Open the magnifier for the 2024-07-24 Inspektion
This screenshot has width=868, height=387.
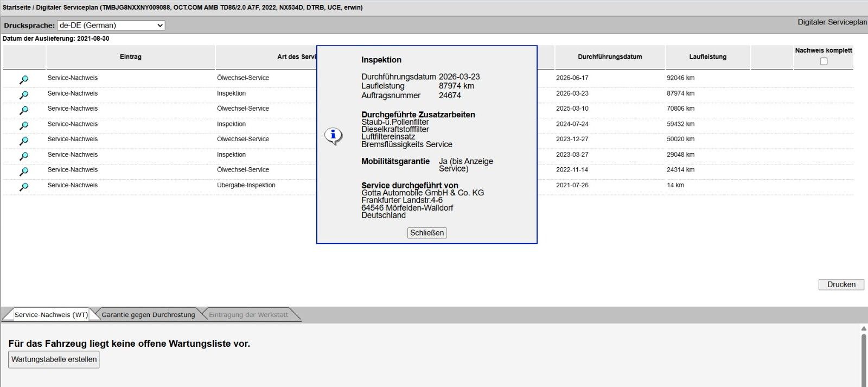pos(24,125)
